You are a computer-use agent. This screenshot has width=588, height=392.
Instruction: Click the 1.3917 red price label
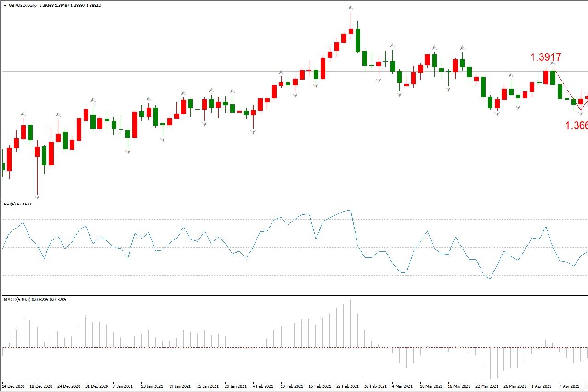point(546,57)
